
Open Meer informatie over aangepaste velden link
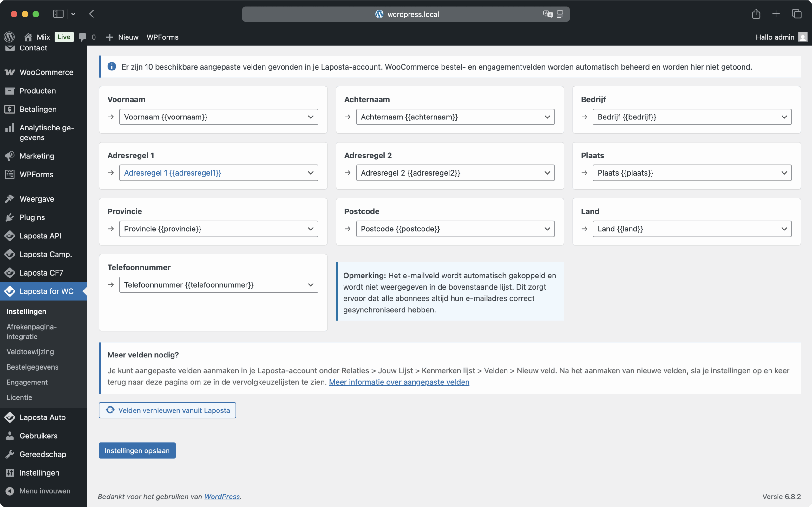(399, 382)
